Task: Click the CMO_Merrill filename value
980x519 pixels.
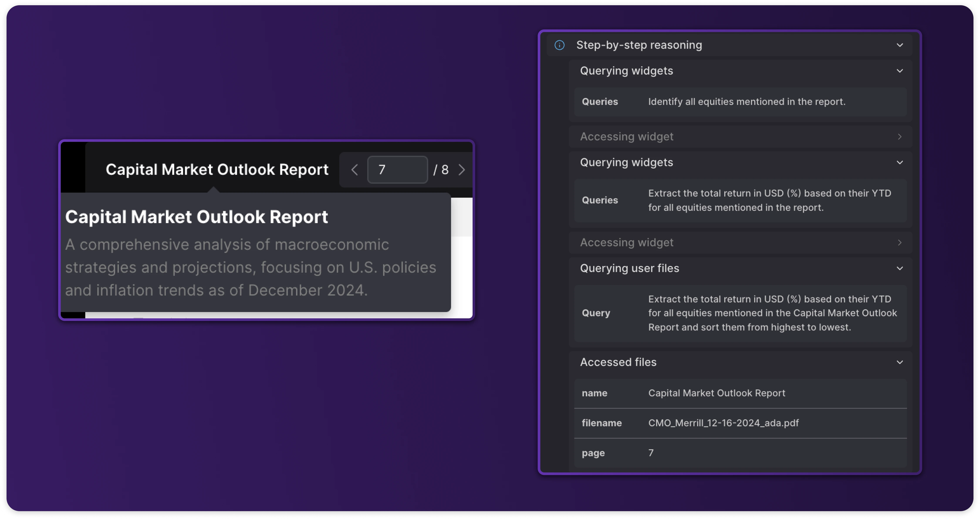Action: point(723,423)
